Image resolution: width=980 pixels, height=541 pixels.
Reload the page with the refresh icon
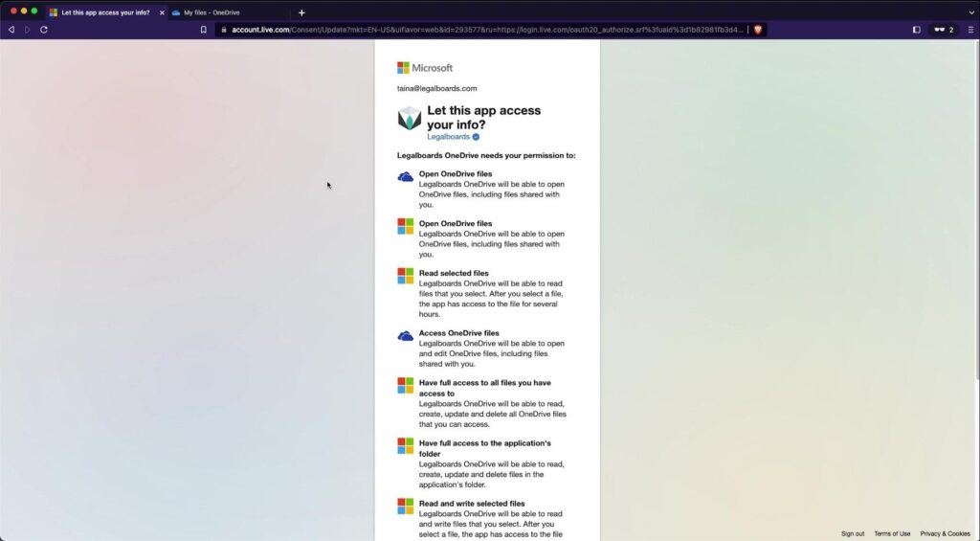(x=44, y=30)
